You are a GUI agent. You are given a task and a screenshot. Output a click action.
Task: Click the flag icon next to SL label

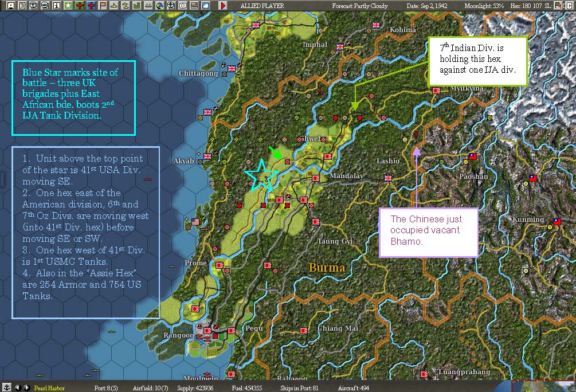point(558,6)
